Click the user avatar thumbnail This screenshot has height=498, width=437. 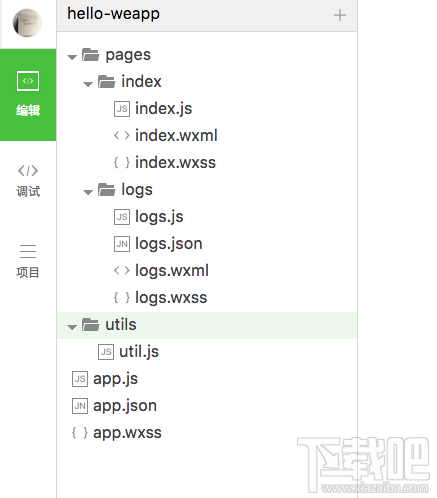[28, 23]
